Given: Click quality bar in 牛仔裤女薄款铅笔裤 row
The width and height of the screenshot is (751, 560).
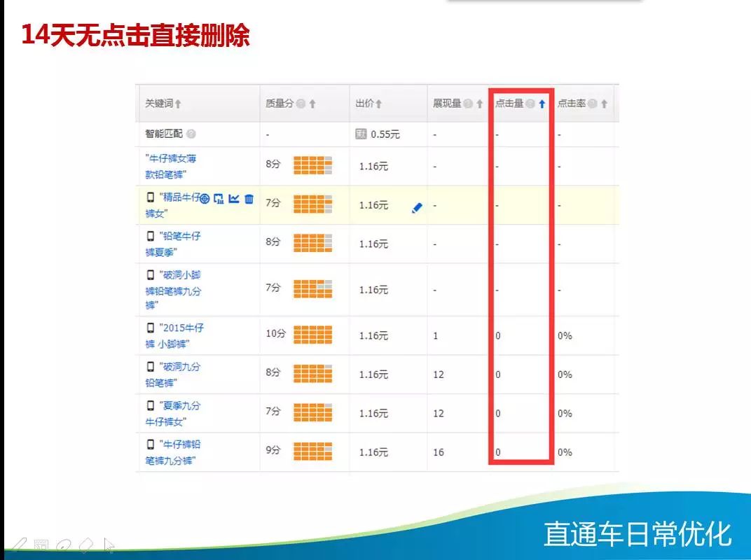Looking at the screenshot, I should [312, 165].
